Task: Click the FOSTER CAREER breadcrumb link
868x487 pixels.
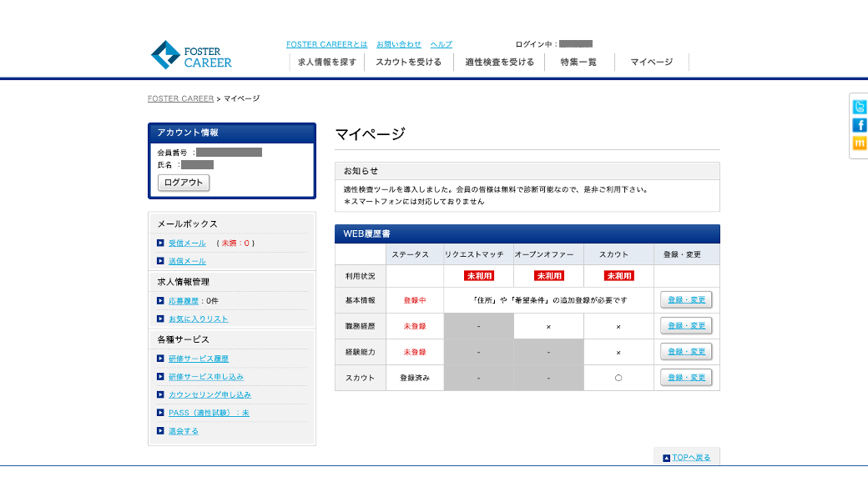Action: coord(180,98)
